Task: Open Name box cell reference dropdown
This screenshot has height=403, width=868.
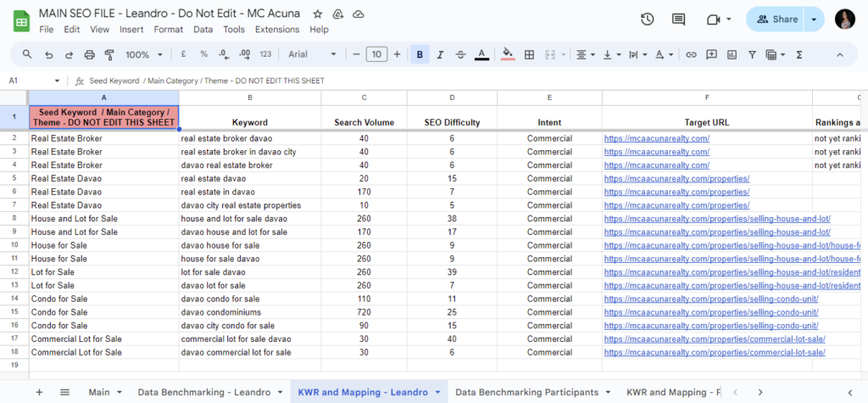Action: click(x=57, y=81)
